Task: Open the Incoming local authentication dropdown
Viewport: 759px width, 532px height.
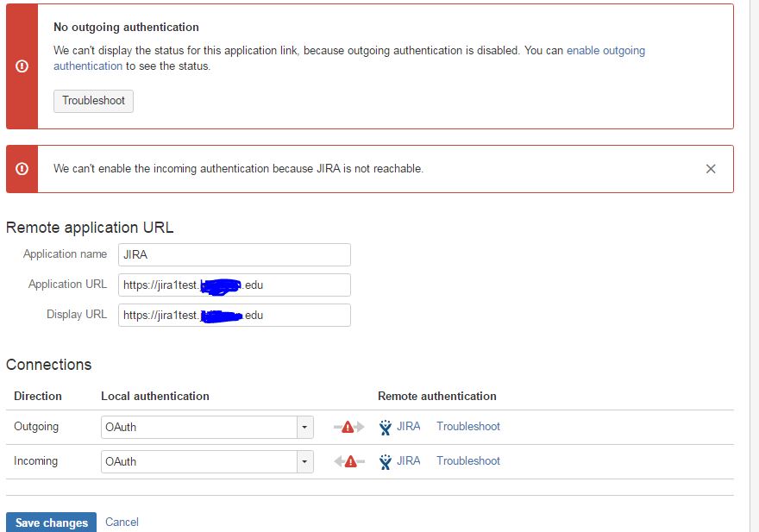Action: click(207, 461)
